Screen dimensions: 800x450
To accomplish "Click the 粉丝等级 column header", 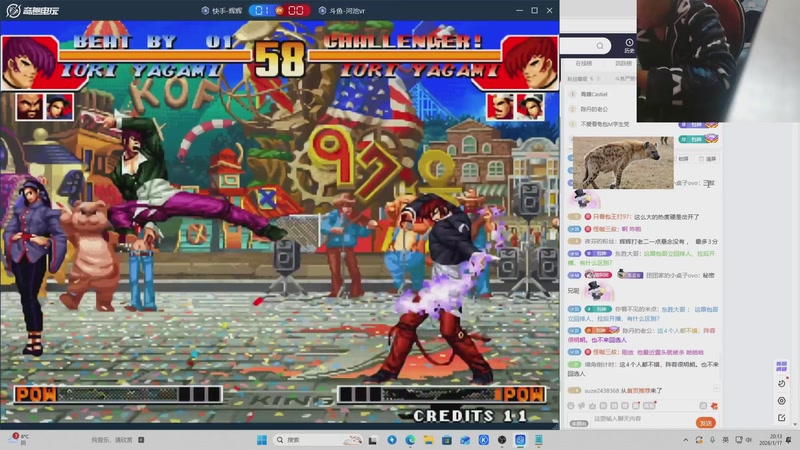I will pos(580,79).
